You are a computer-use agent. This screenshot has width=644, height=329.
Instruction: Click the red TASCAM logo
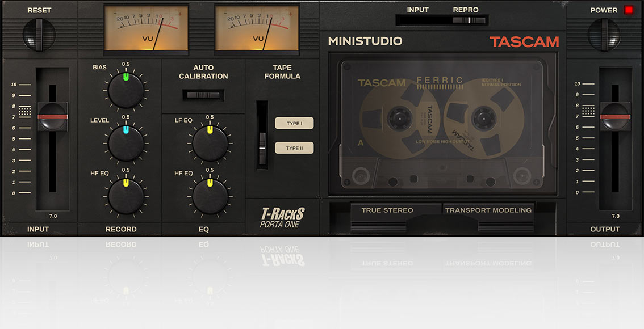(x=524, y=41)
